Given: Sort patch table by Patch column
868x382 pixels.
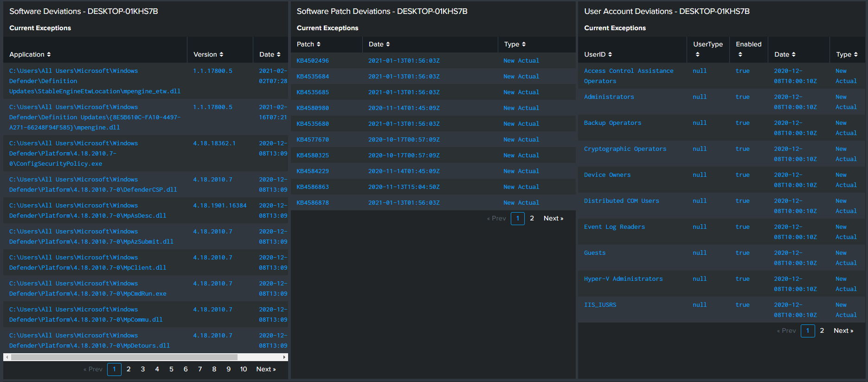Looking at the screenshot, I should pos(309,44).
